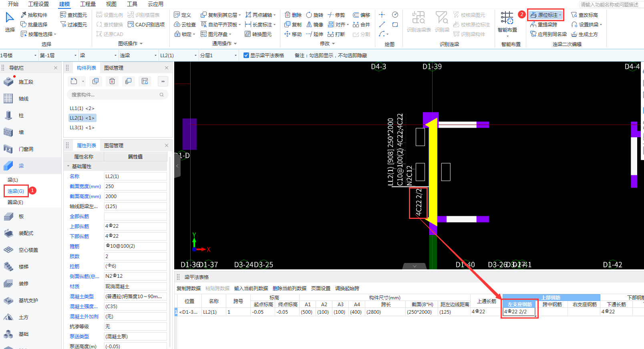Select the line drawing tool
The width and height of the screenshot is (644, 349).
click(x=382, y=24)
